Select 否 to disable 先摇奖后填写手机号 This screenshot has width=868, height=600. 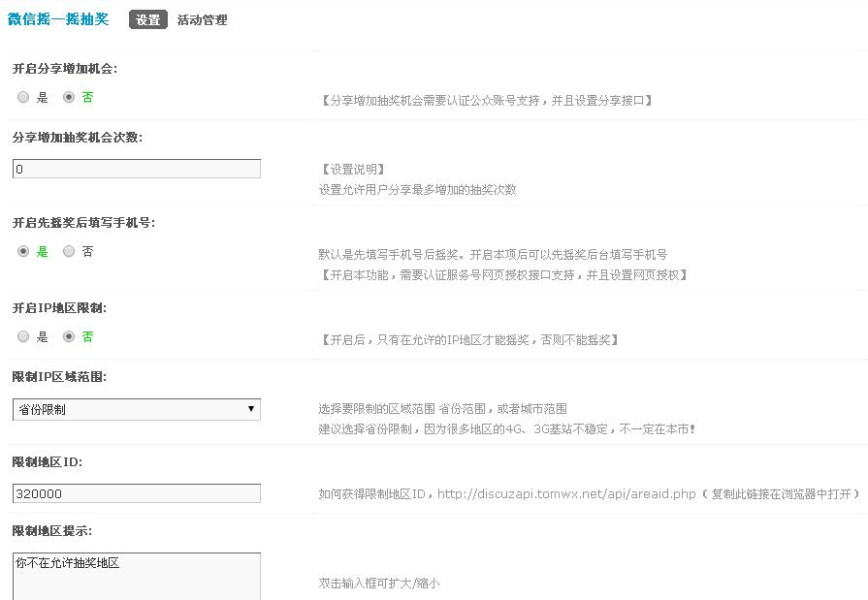[68, 251]
